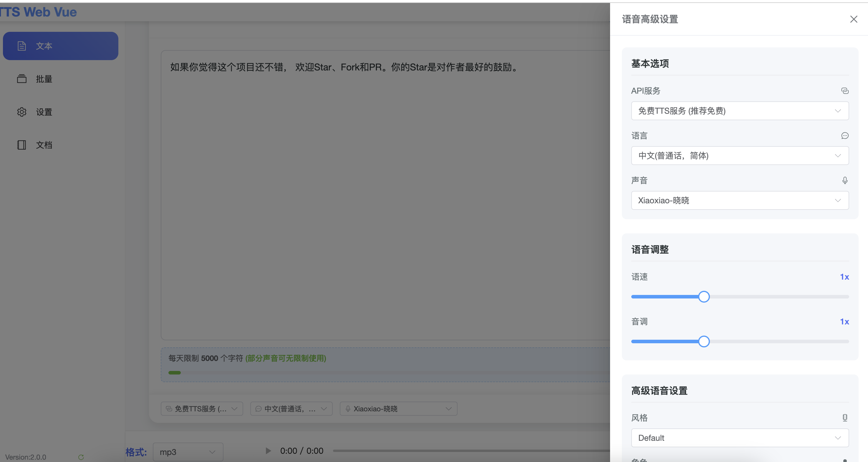This screenshot has width=868, height=462.
Task: Click the refresh icon next to Version:2.0.0
Action: click(81, 457)
